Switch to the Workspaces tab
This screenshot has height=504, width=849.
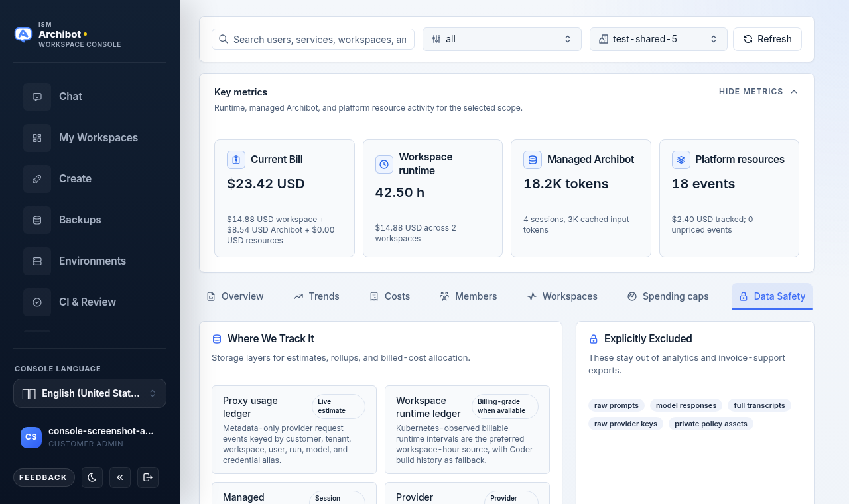562,296
